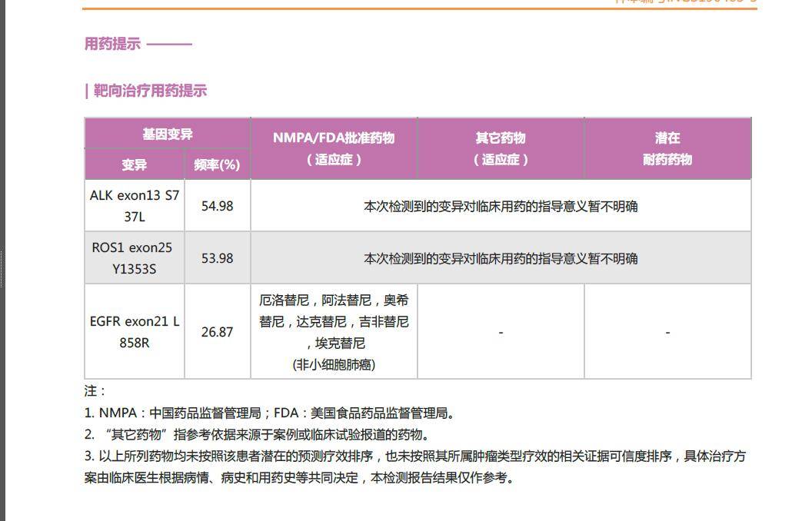Screen dimensions: 812x521
Task: Select the EGFR exon21 L858R cell
Action: pos(135,332)
